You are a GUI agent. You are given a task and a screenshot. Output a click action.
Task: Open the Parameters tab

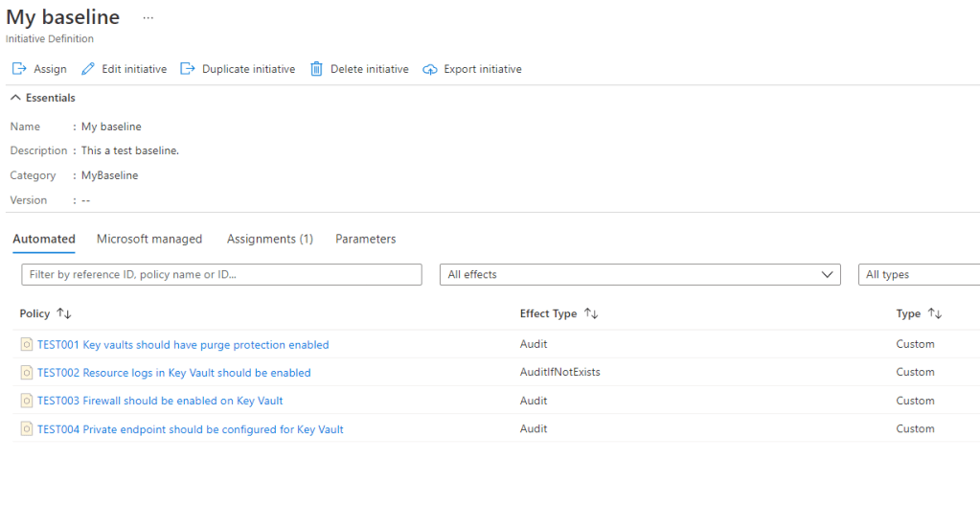coord(365,240)
